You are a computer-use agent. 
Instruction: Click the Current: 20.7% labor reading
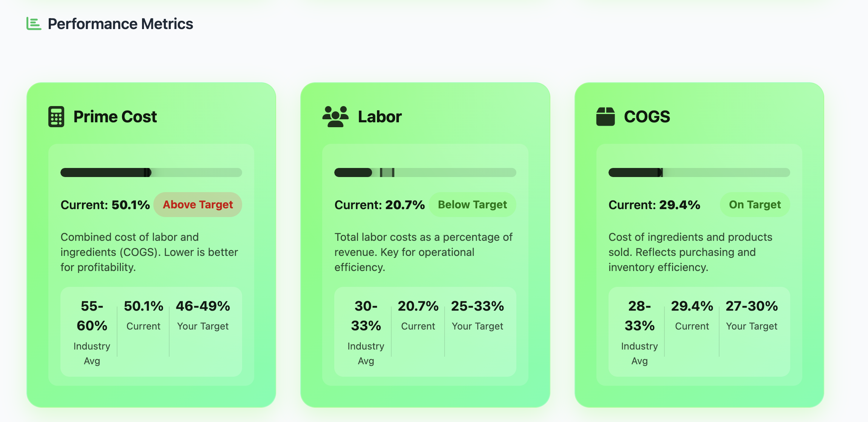380,205
